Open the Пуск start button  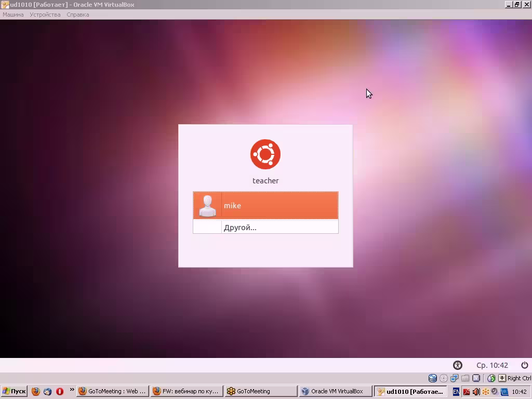(x=14, y=391)
